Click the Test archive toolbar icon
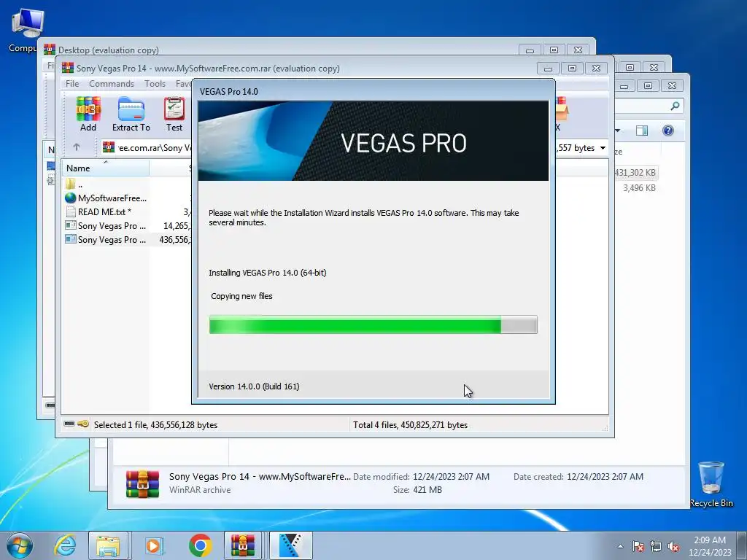 174,114
